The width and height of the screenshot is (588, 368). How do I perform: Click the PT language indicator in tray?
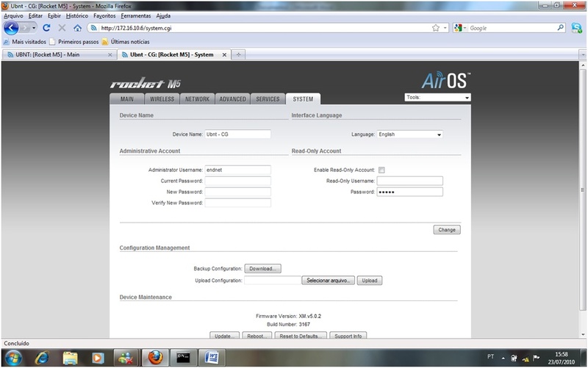click(490, 357)
